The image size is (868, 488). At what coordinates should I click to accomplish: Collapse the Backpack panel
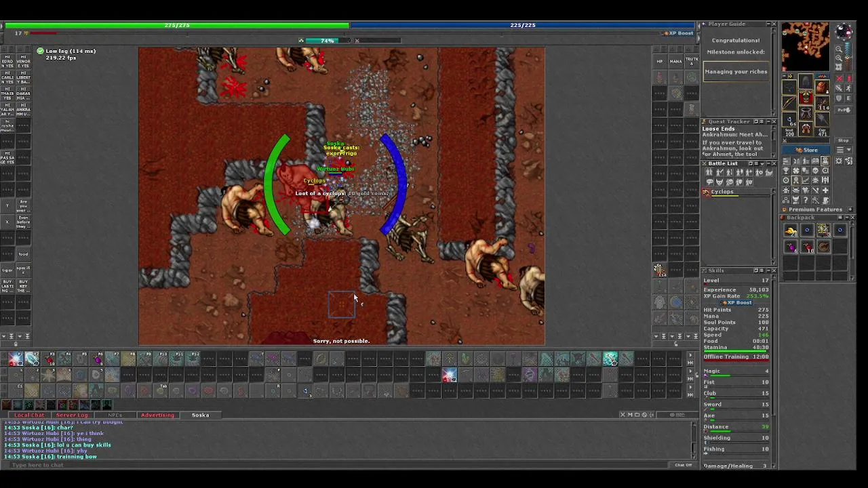click(847, 218)
